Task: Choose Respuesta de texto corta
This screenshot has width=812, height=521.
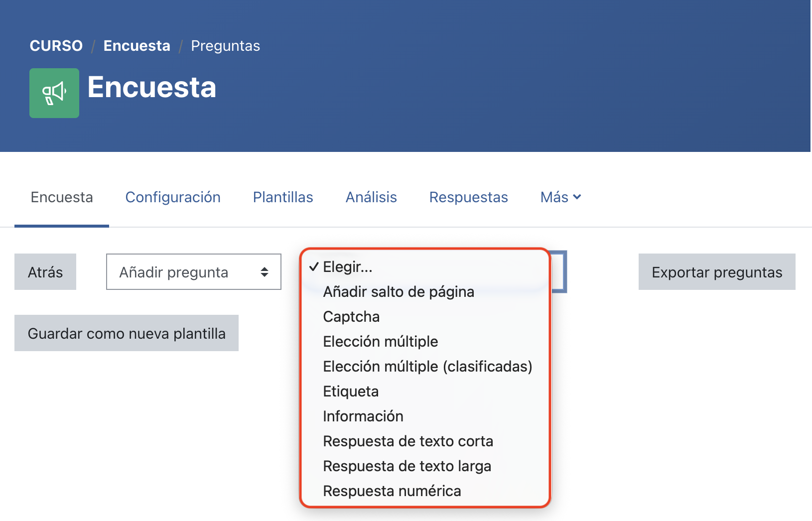Action: pos(425,441)
